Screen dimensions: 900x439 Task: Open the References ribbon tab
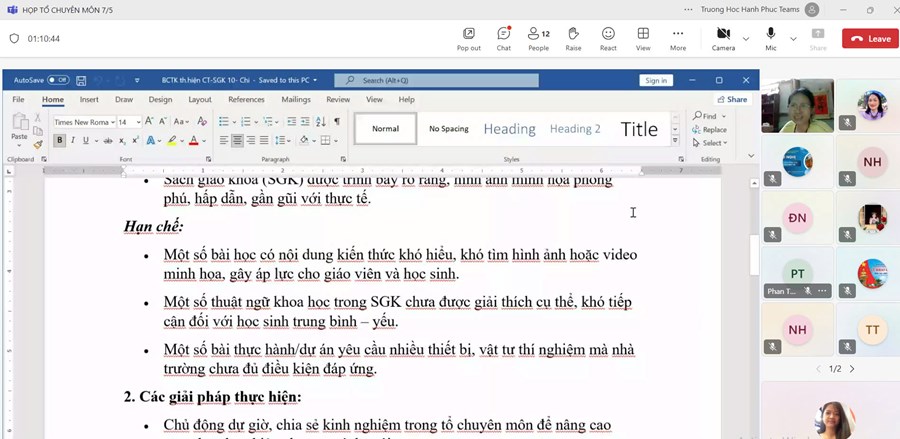246,100
